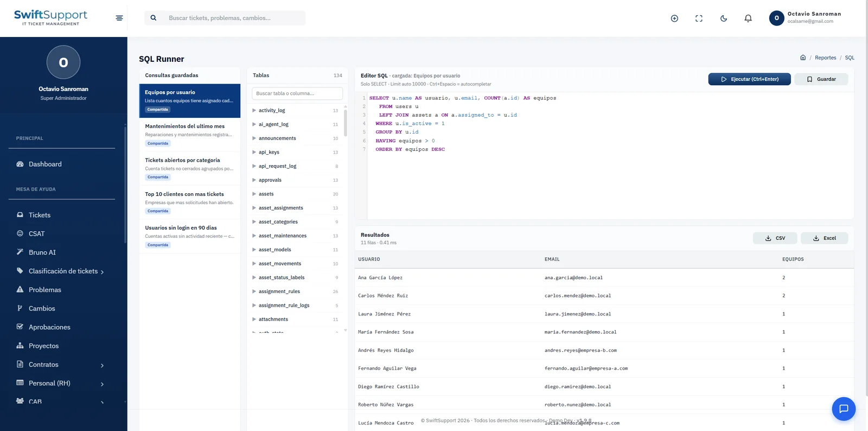Viewport: 868px width, 431px height.
Task: Run query with Ejecutar button
Action: coord(749,79)
